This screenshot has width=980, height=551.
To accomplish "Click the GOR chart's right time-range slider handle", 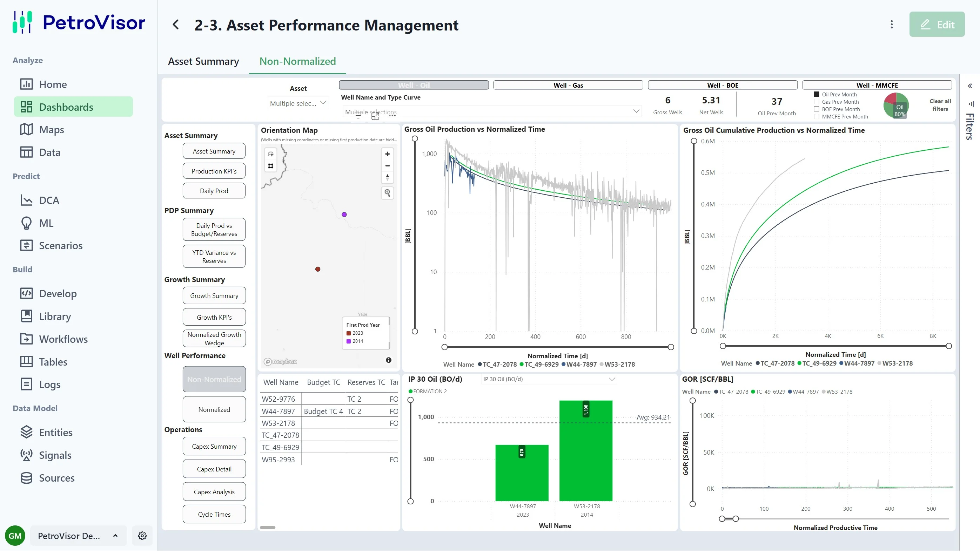I will [736, 519].
